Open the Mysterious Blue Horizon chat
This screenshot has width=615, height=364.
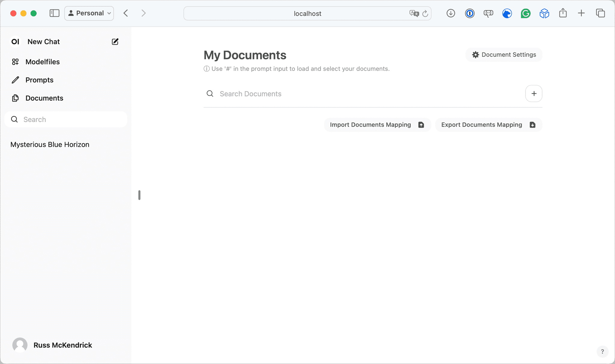pyautogui.click(x=50, y=144)
